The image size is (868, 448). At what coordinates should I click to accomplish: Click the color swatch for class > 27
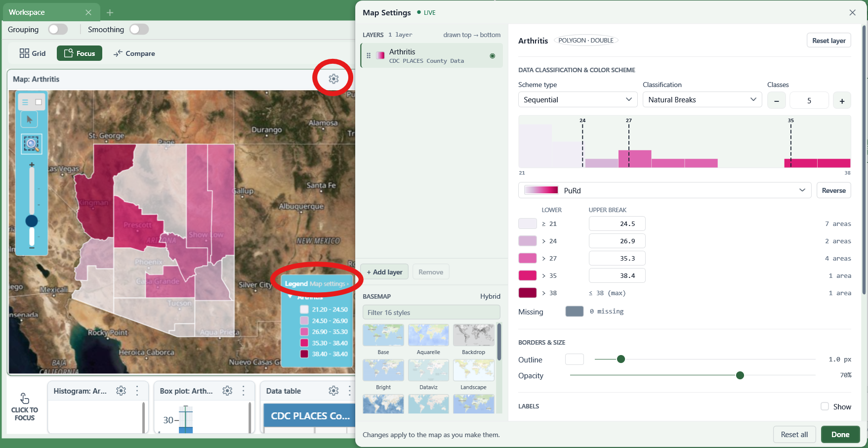pyautogui.click(x=528, y=258)
